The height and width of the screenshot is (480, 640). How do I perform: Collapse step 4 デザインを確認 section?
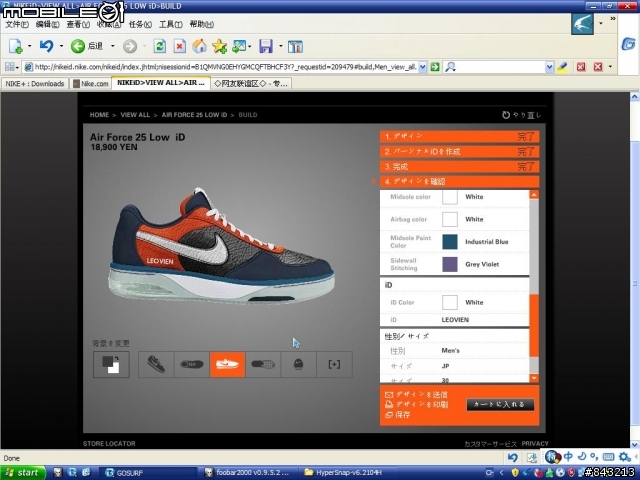(460, 182)
